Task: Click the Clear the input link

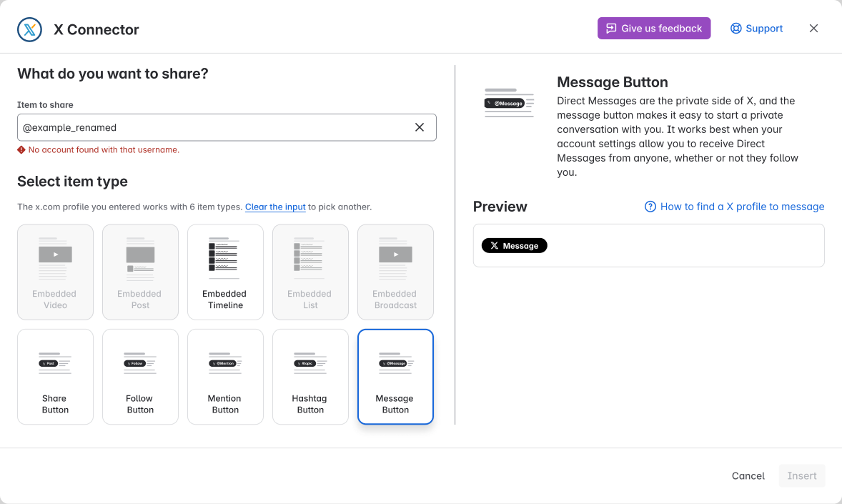Action: pos(275,207)
